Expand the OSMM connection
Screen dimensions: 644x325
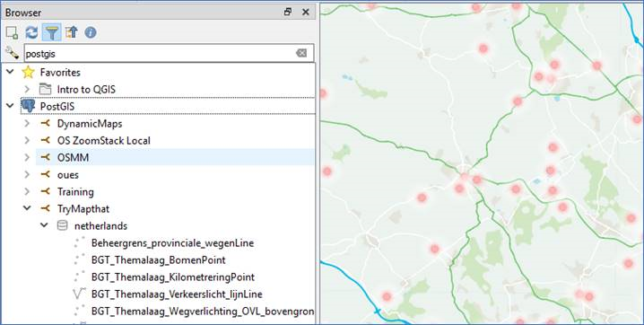tap(27, 157)
